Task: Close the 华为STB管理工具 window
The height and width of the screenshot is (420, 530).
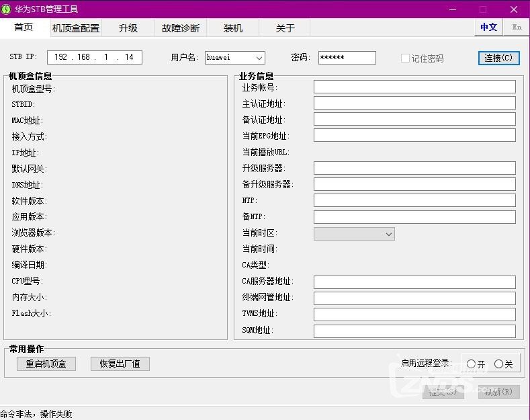Action: pyautogui.click(x=514, y=9)
